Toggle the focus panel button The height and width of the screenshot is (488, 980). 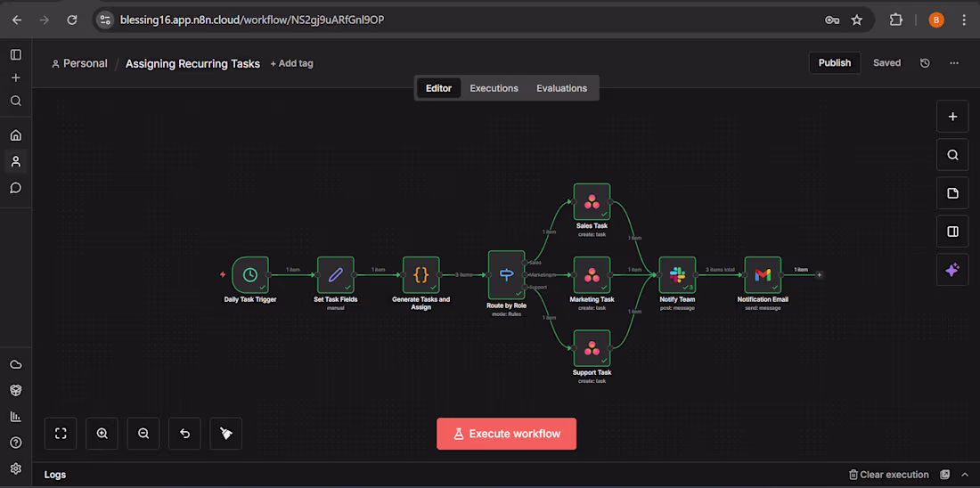tap(952, 232)
